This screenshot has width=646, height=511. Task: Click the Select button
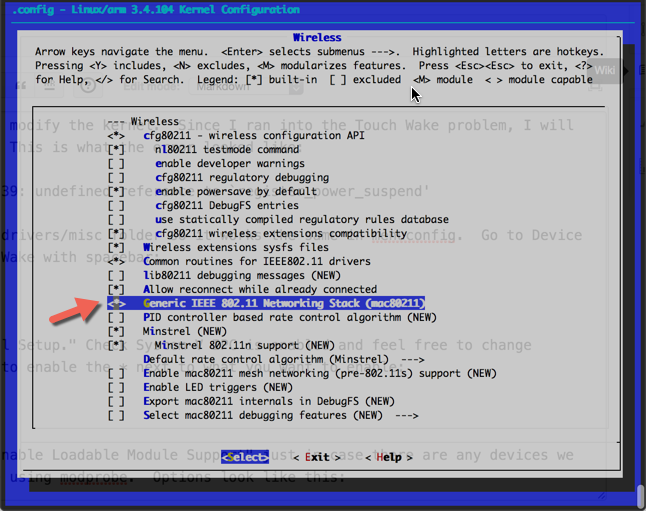(x=245, y=457)
